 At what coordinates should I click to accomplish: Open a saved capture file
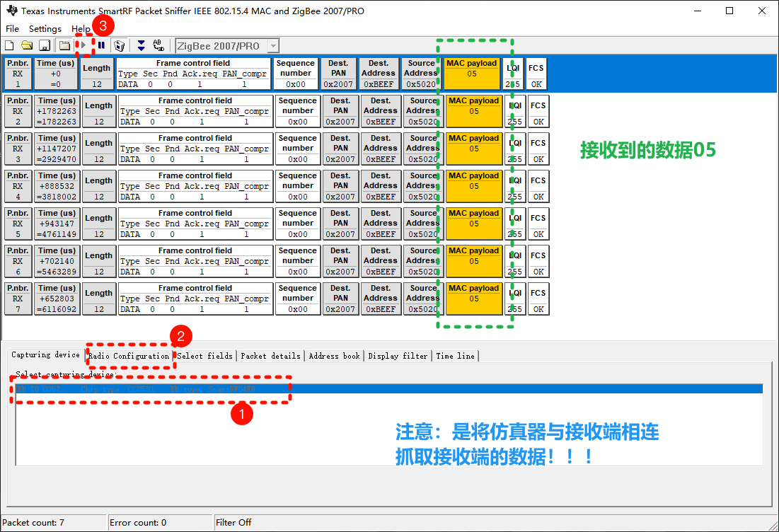[x=27, y=46]
